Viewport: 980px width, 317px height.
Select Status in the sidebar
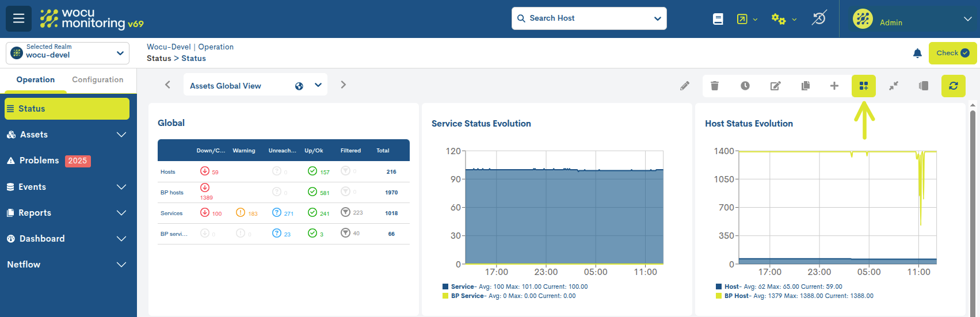coord(67,109)
